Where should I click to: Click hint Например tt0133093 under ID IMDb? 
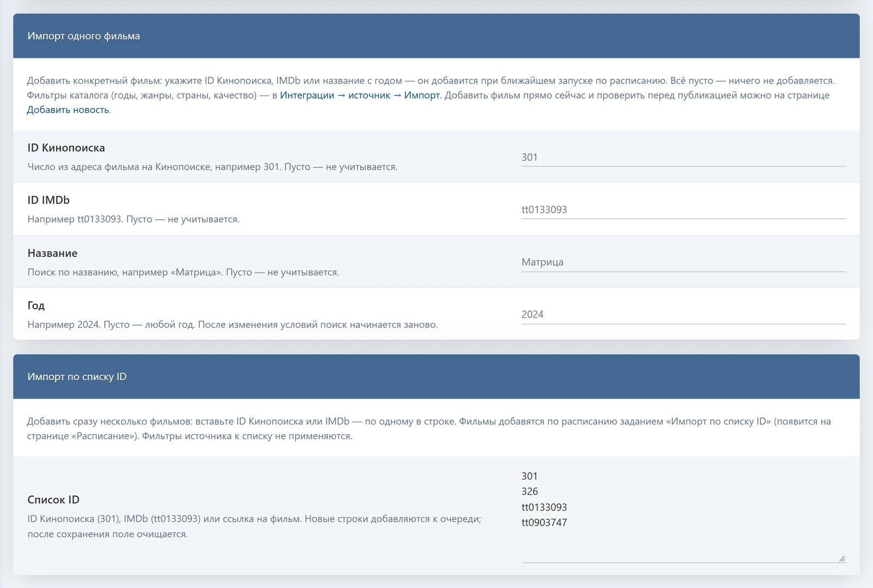coord(133,219)
